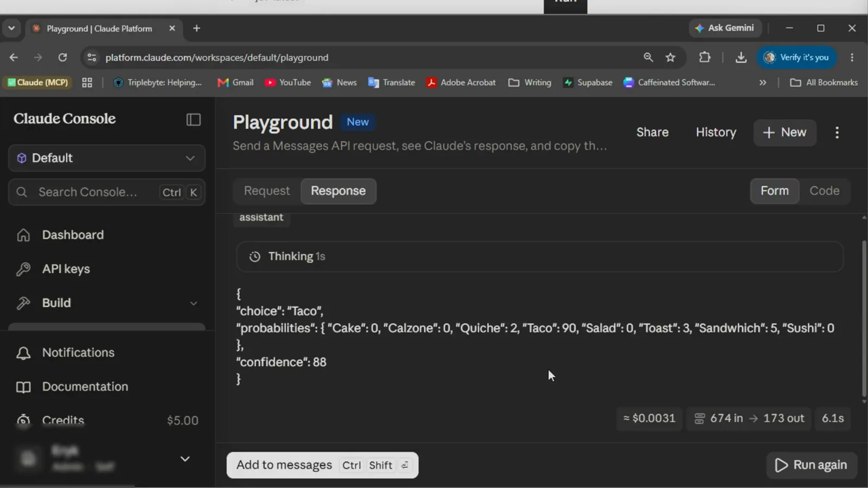Open the Default workspace dropdown

(x=107, y=158)
